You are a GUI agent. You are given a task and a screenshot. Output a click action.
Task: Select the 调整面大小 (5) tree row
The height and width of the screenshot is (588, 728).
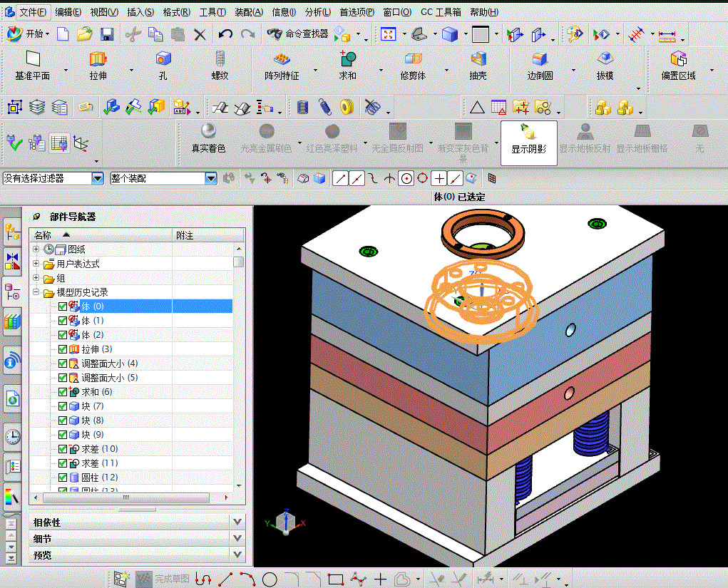point(131,378)
